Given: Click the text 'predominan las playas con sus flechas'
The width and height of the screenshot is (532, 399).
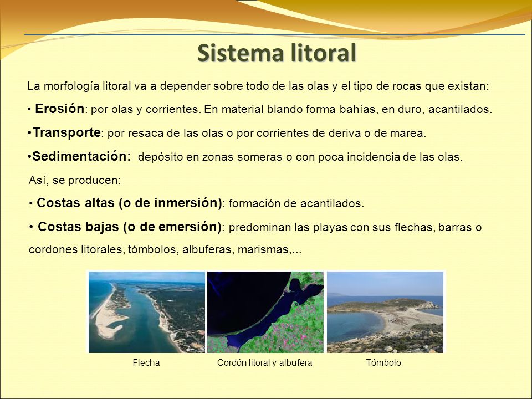Looking at the screenshot, I should coord(332,228).
